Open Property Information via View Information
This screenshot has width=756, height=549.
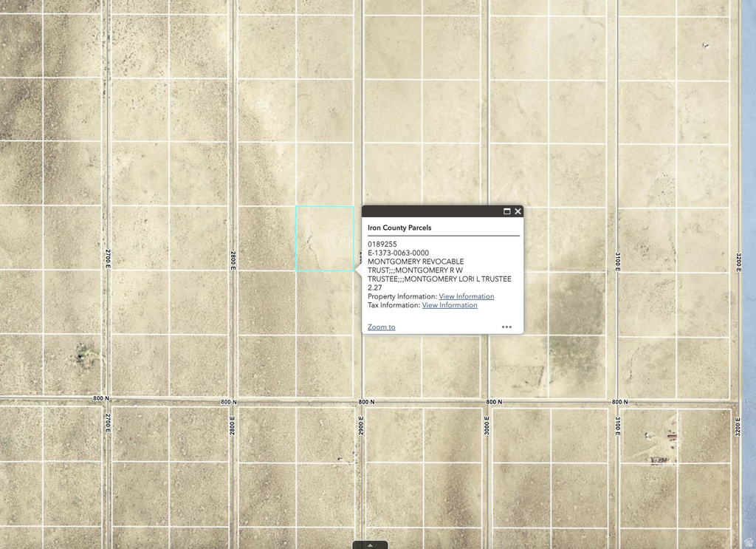466,296
